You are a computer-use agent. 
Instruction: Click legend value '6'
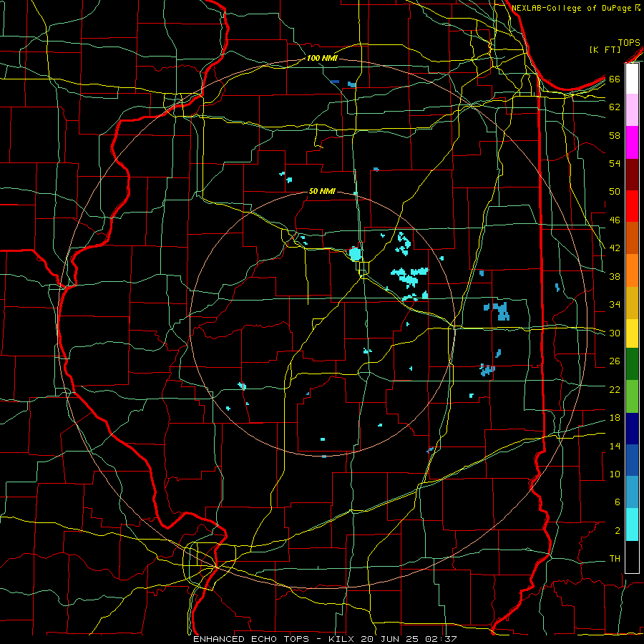[617, 502]
